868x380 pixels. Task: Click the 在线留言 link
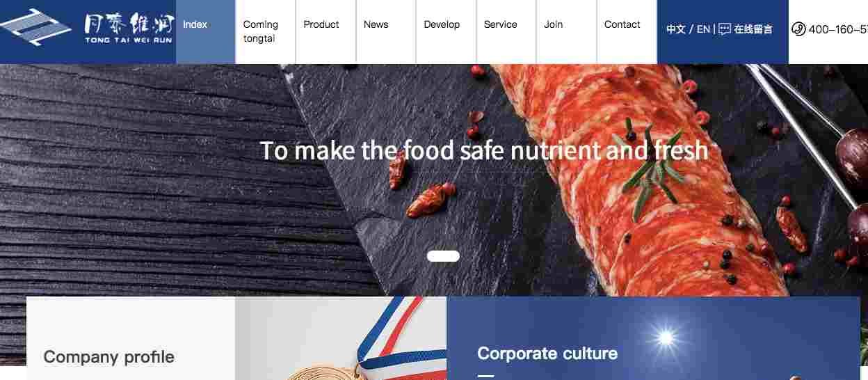(753, 29)
